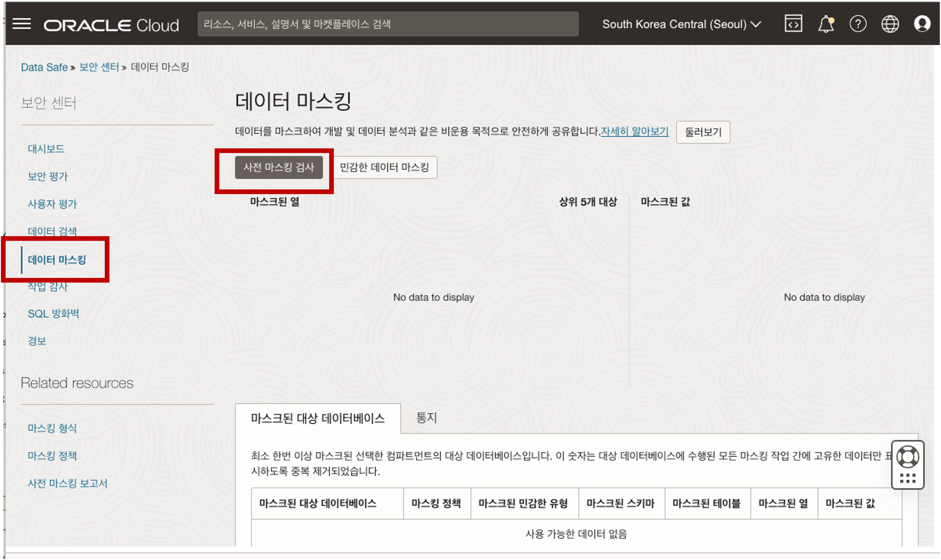Viewport: 941px width, 560px height.
Task: Click the Oracle Cloud logo
Action: point(111,25)
